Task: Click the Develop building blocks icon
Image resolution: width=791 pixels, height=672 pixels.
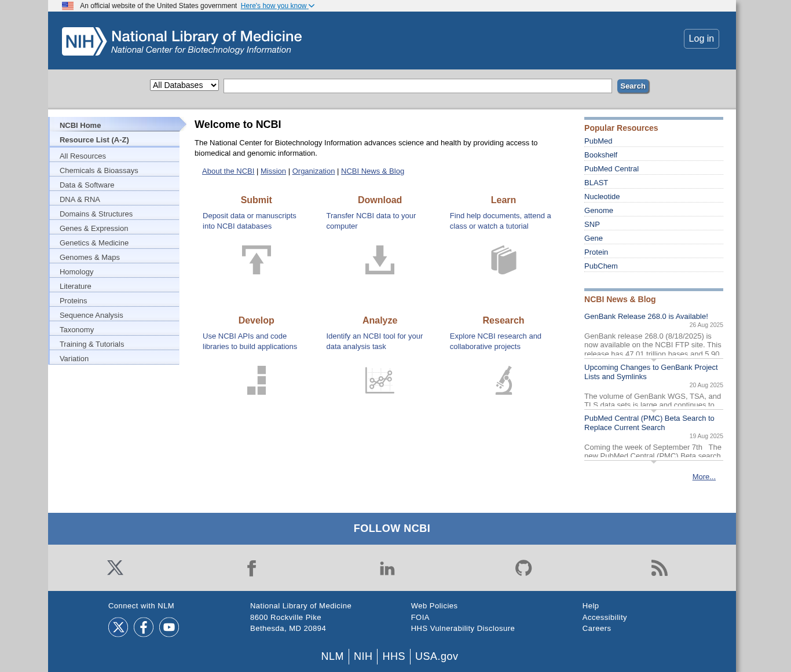Action: 257,380
